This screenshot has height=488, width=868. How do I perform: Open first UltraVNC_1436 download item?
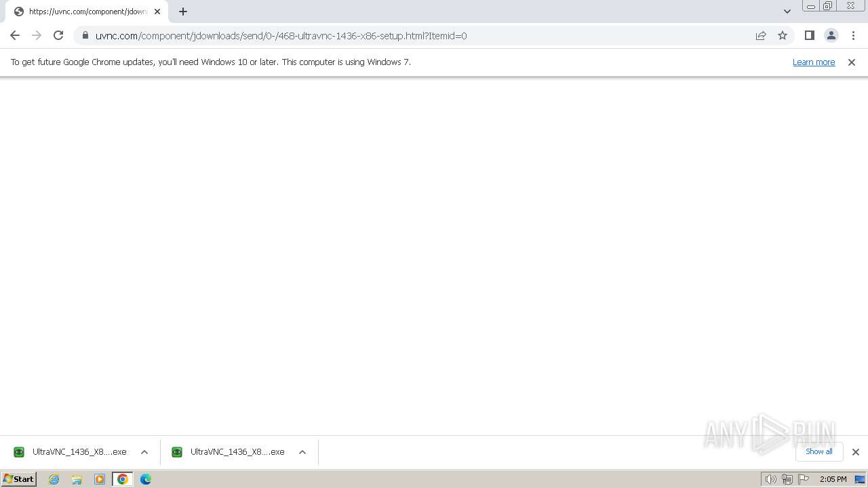(x=70, y=452)
